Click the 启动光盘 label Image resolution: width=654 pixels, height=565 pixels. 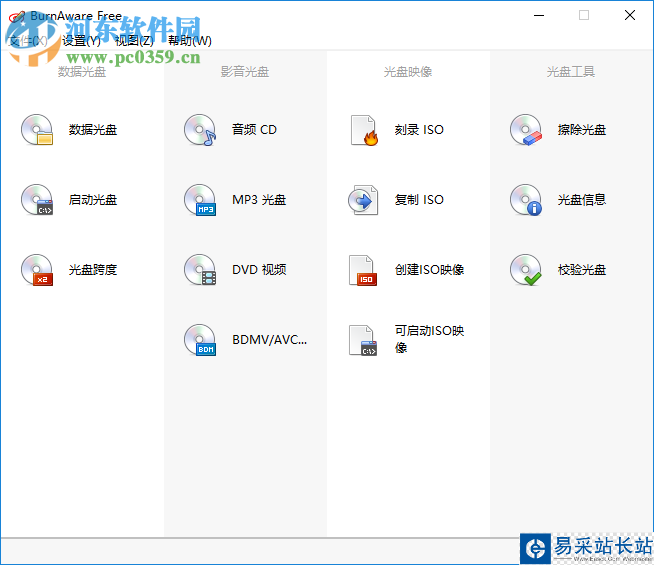(93, 200)
